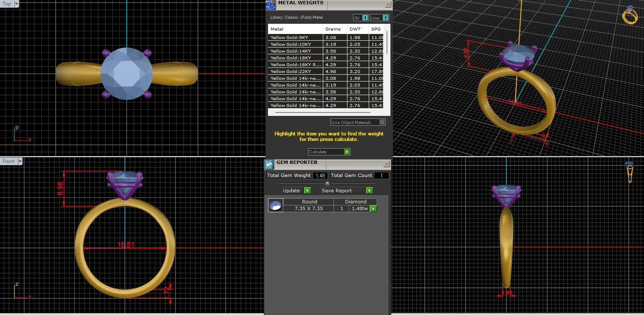Select the Yellow Gold:9KY row
The height and width of the screenshot is (315, 644).
tap(326, 37)
